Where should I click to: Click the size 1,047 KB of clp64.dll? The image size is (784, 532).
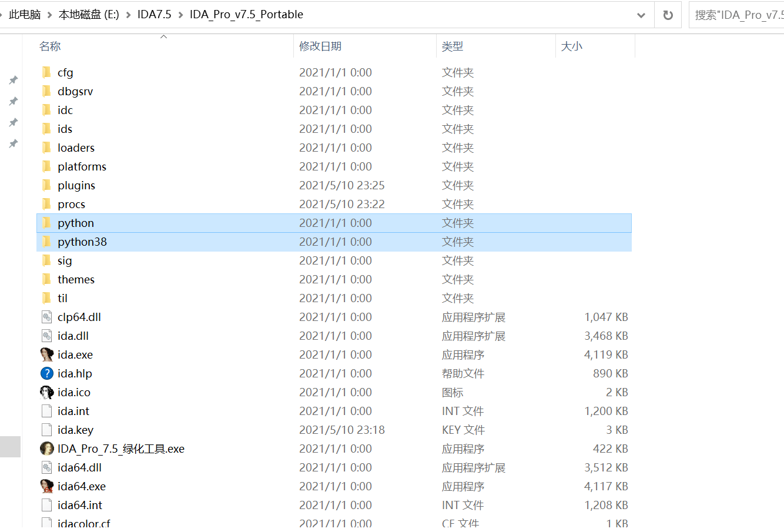tap(606, 317)
